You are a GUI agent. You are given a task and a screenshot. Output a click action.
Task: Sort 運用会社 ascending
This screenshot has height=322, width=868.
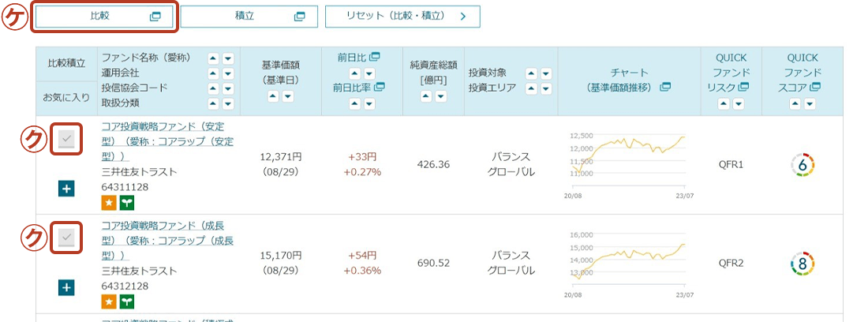click(x=214, y=73)
